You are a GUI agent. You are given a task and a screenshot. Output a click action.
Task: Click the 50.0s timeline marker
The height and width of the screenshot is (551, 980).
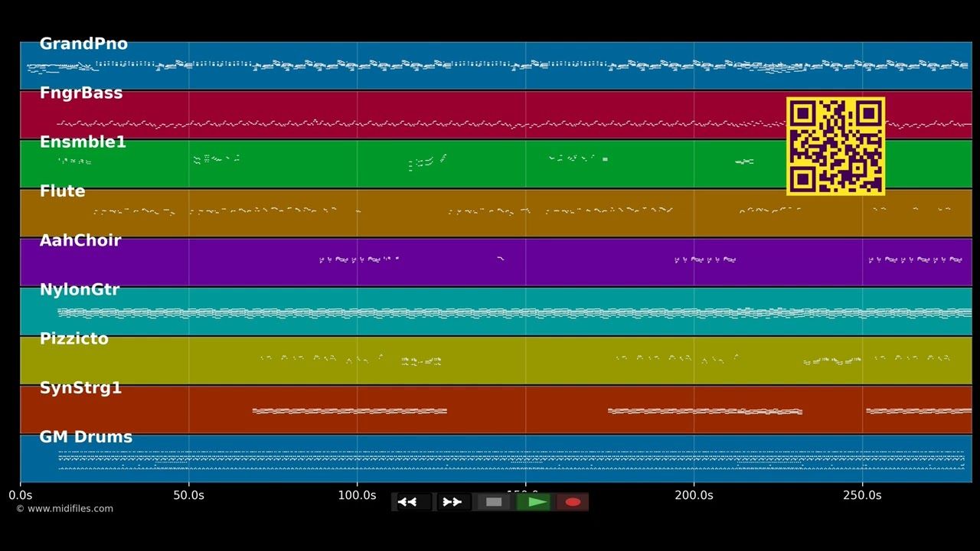[x=188, y=495]
